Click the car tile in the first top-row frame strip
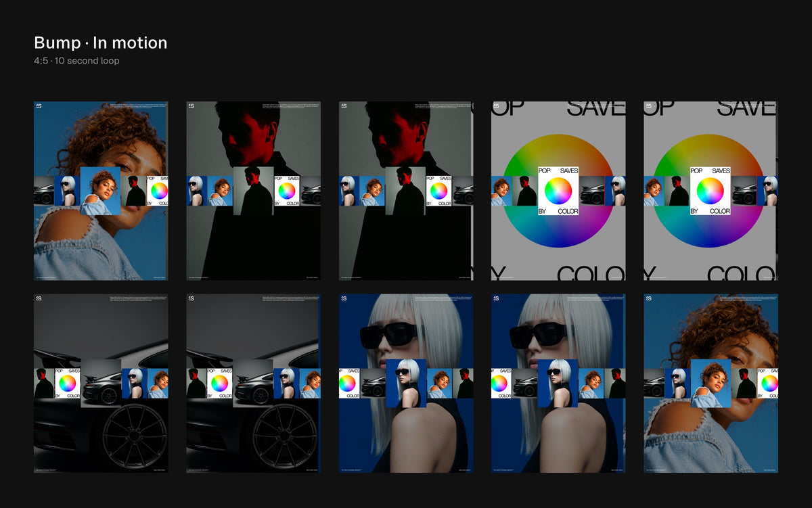 pyautogui.click(x=44, y=191)
